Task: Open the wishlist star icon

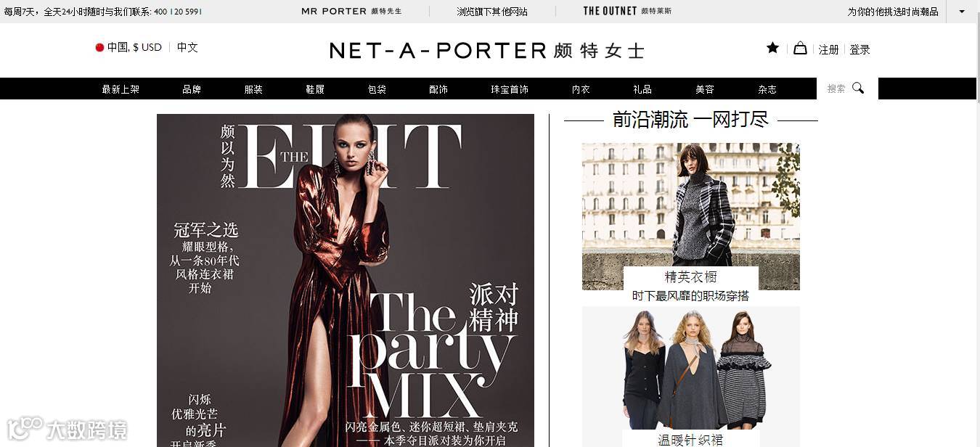Action: pos(772,48)
